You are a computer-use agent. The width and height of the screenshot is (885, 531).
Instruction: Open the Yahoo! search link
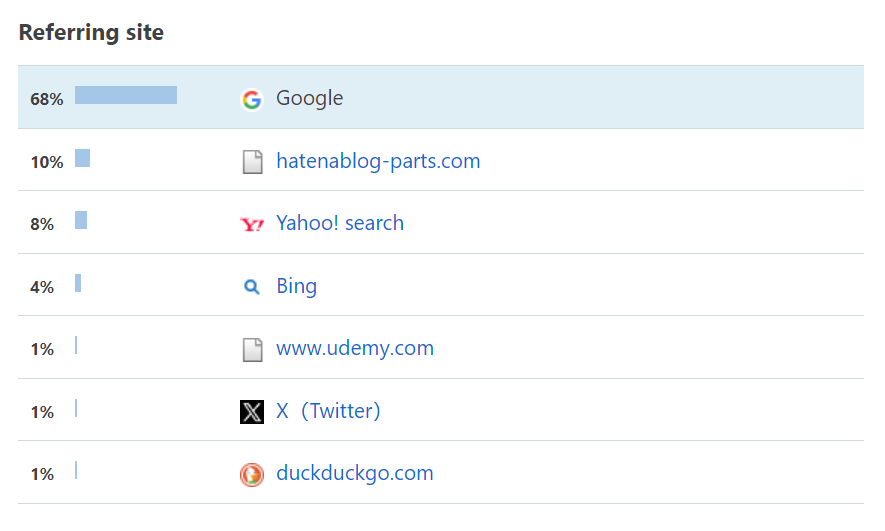[x=340, y=223]
